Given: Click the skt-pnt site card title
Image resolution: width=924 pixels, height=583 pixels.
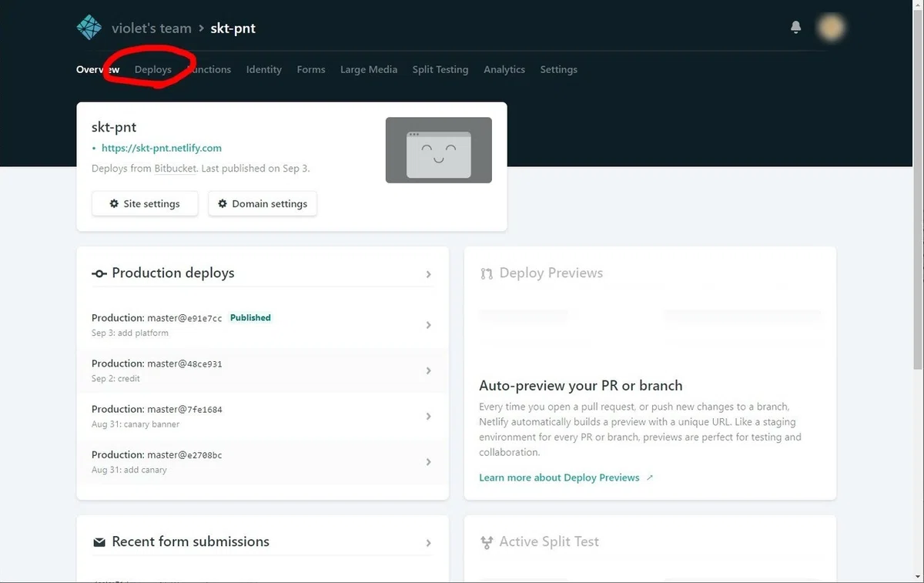Looking at the screenshot, I should pos(114,127).
